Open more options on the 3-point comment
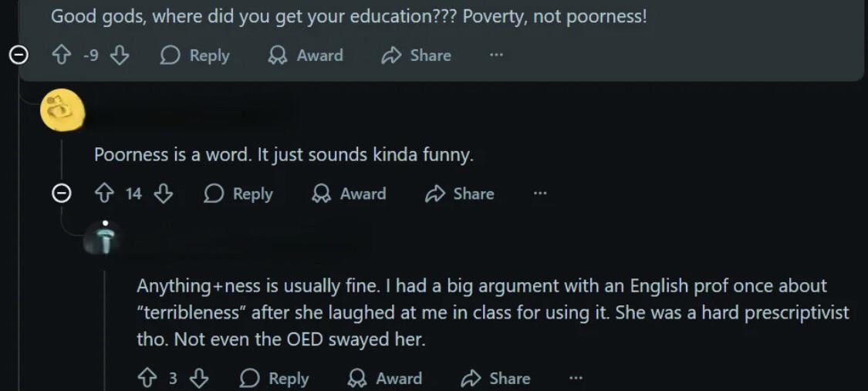Image resolution: width=868 pixels, height=391 pixels. 576,378
